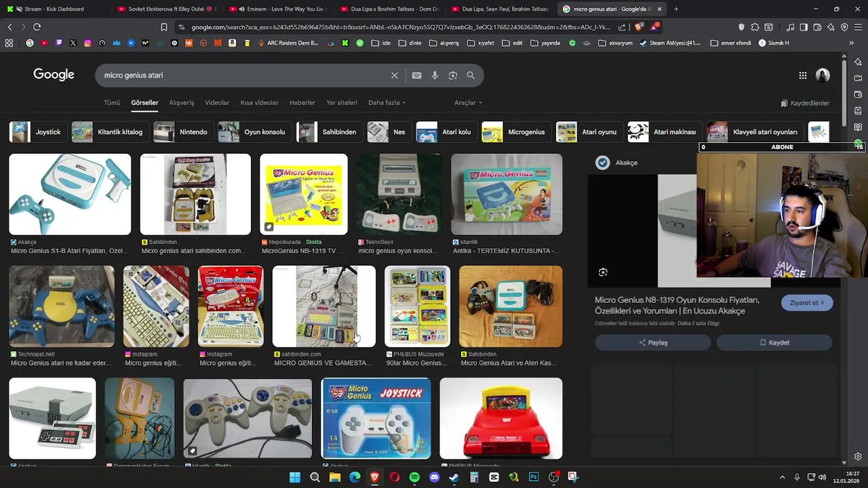The image size is (868, 488).
Task: Open the Opera browser taskbar icon
Action: (395, 477)
